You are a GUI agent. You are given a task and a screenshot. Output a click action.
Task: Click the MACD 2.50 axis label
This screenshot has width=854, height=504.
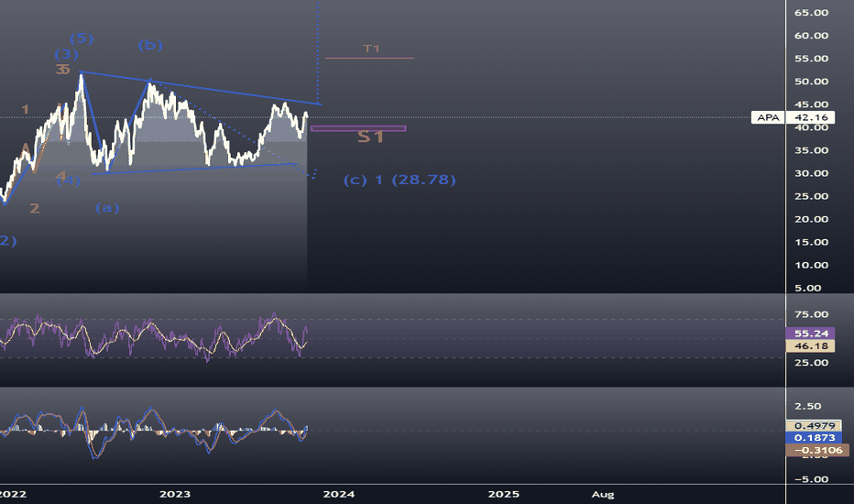click(807, 406)
